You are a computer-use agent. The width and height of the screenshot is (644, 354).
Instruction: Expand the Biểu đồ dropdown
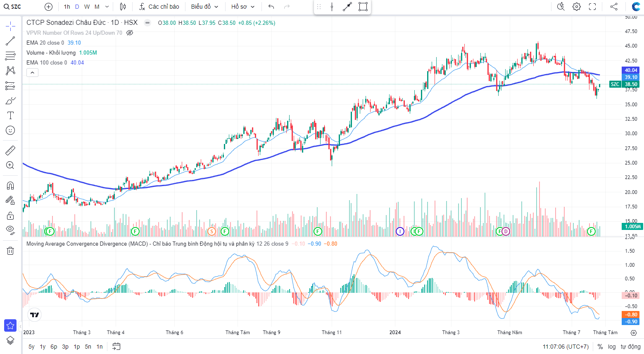pyautogui.click(x=204, y=7)
